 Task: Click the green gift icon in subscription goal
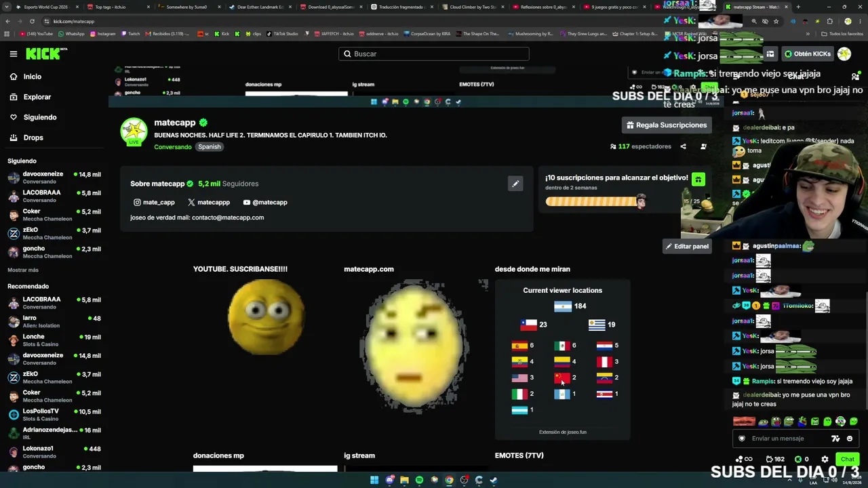click(698, 180)
